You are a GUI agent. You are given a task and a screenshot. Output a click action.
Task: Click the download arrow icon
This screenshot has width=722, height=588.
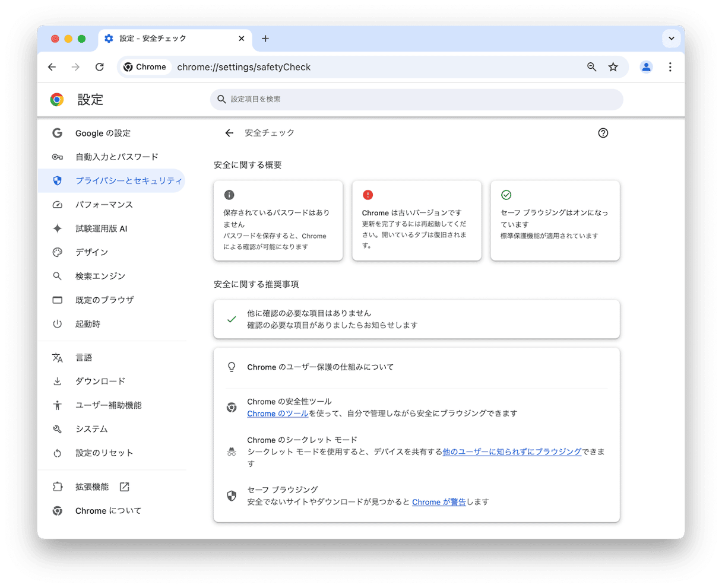point(57,381)
